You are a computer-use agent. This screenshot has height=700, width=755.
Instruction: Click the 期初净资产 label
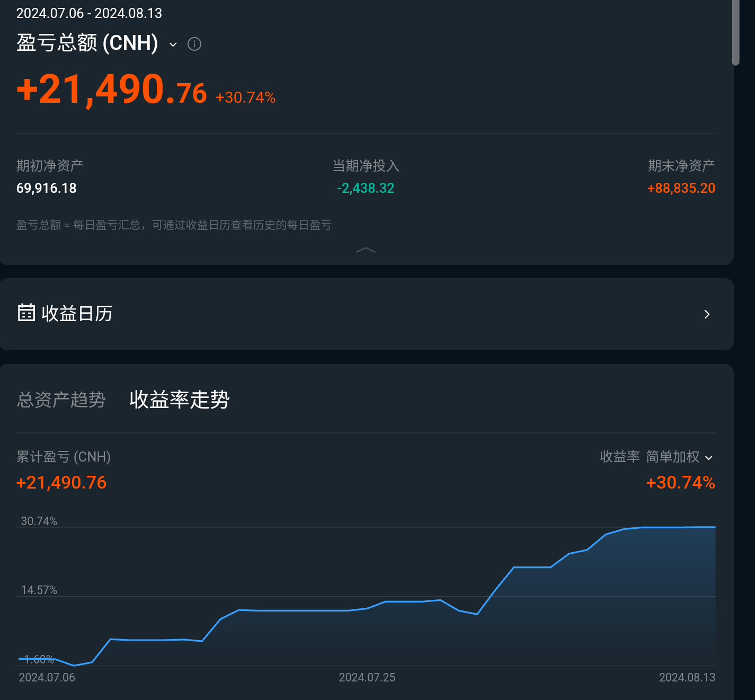coord(50,166)
